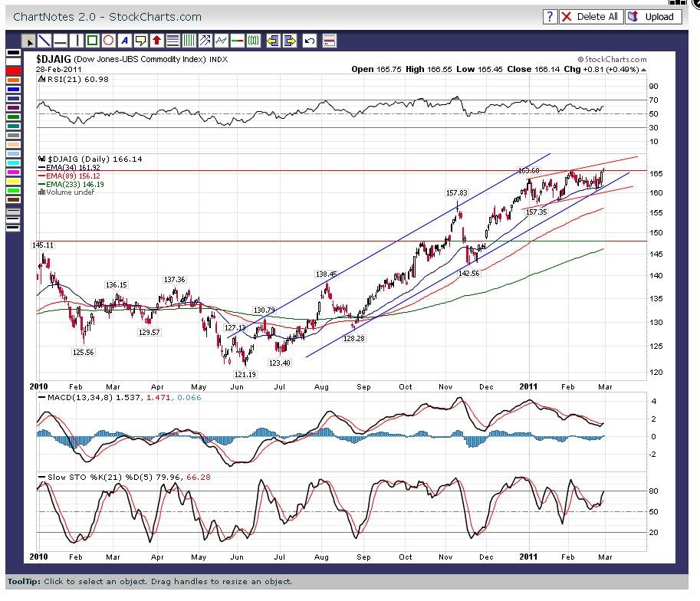Screen dimensions: 700x601
Task: Click the Slow STO %K(21) label
Action: (124, 478)
